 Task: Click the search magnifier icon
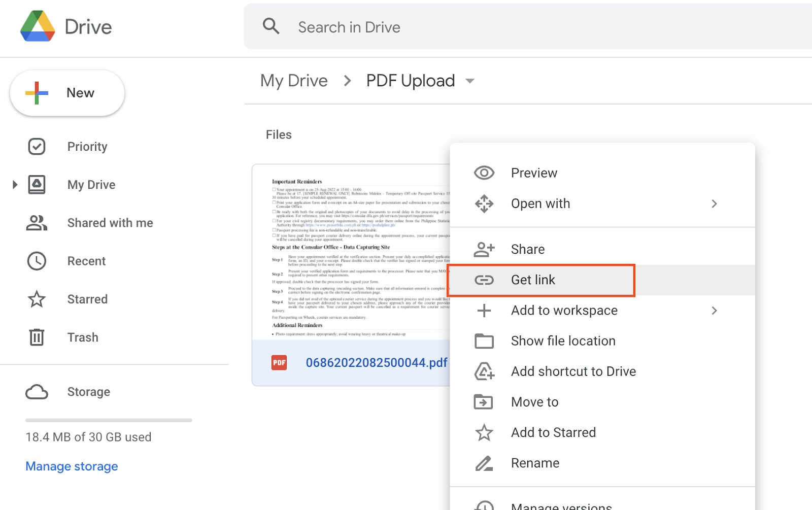pos(271,26)
